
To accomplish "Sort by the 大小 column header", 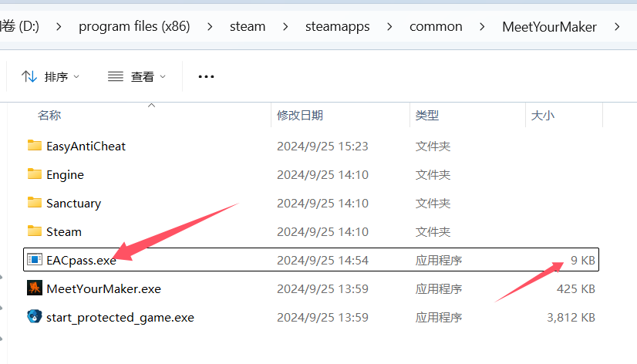I will pyautogui.click(x=542, y=116).
